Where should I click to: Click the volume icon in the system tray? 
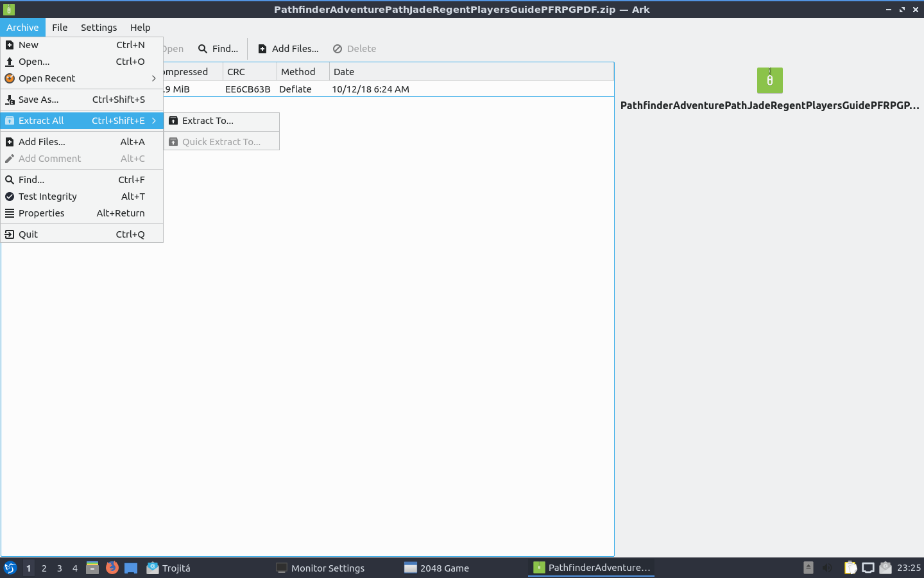click(827, 568)
